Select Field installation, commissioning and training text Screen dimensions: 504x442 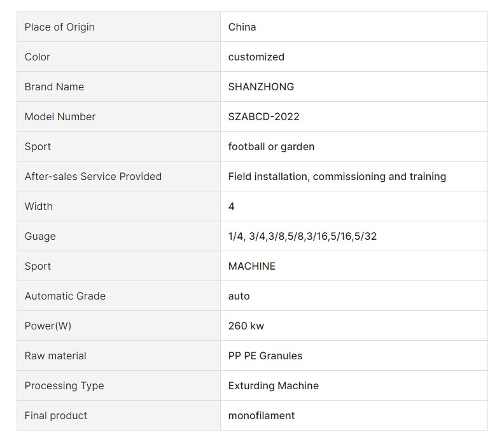click(337, 176)
